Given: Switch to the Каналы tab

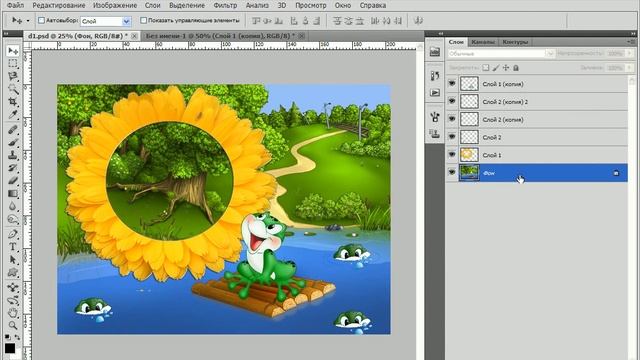Looking at the screenshot, I should (x=482, y=42).
